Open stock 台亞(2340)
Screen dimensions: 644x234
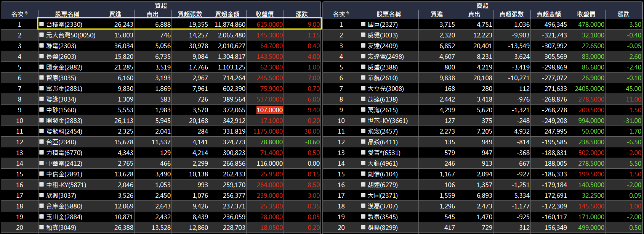pos(61,142)
